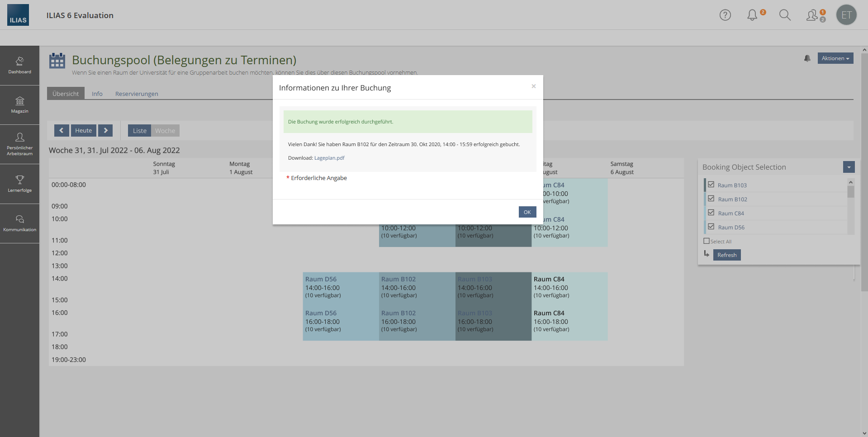
Task: Uncheck the Raum B103 checkbox
Action: coord(711,185)
